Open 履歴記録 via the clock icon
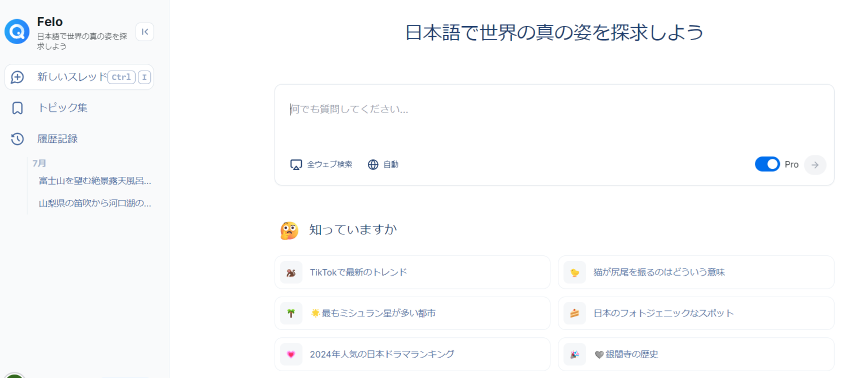The image size is (868, 378). click(17, 138)
